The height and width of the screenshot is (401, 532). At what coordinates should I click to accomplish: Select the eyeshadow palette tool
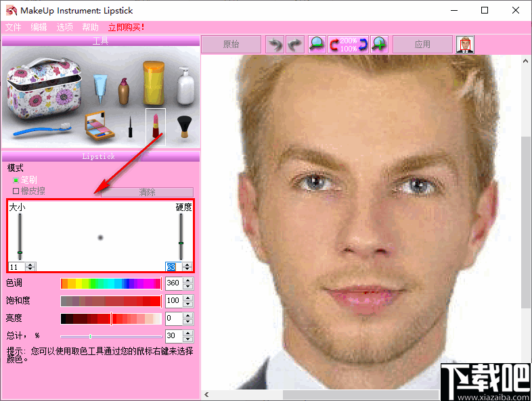point(99,126)
